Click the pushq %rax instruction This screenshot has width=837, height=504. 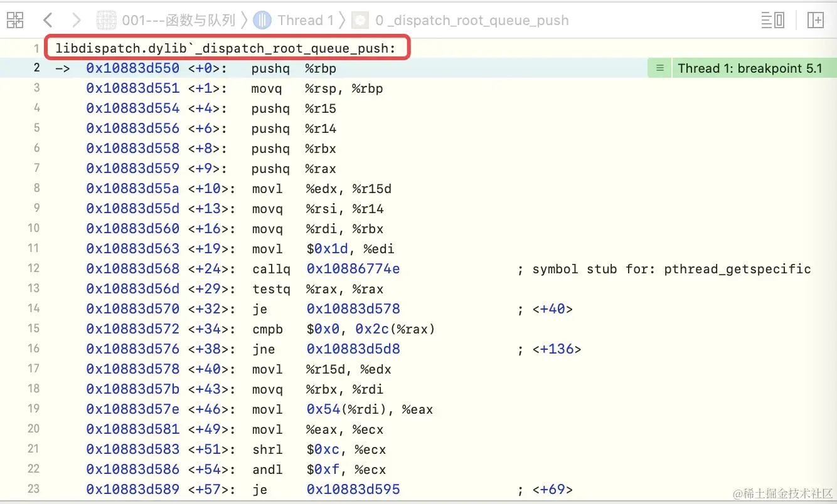pos(294,169)
